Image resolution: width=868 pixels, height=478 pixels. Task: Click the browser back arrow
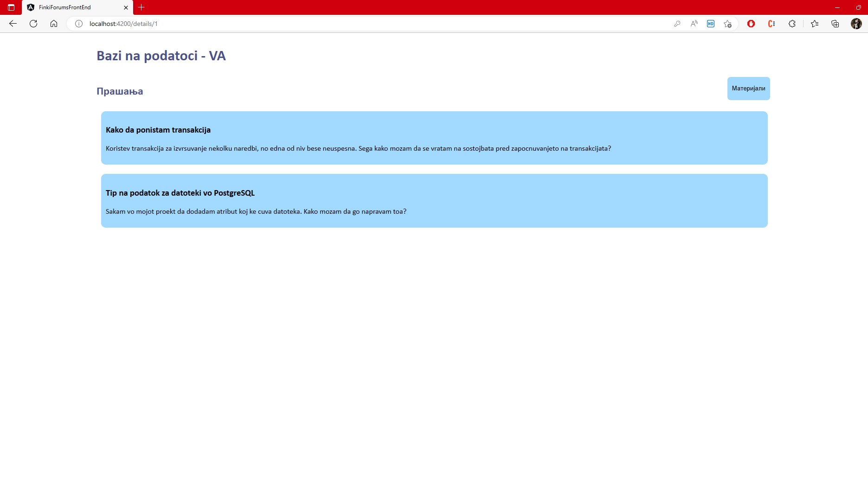[x=13, y=24]
